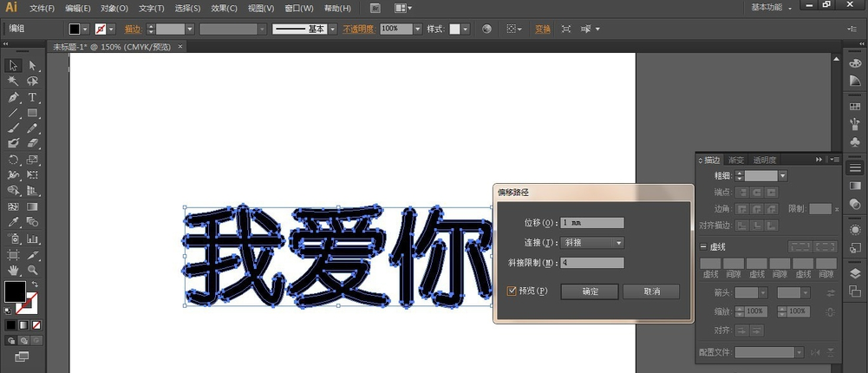This screenshot has width=868, height=373.
Task: Select the Zoom magnifier tool
Action: click(x=32, y=270)
